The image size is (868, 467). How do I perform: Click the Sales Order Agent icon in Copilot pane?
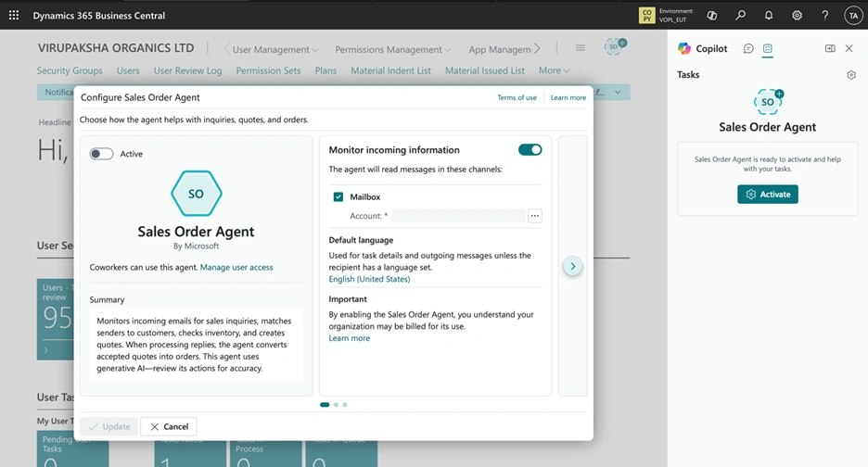(x=768, y=102)
